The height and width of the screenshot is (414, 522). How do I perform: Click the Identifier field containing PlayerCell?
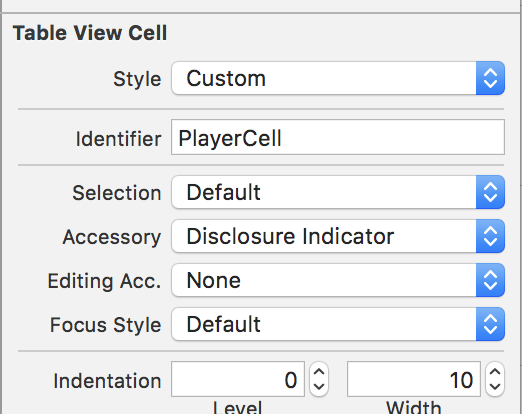[x=338, y=137]
